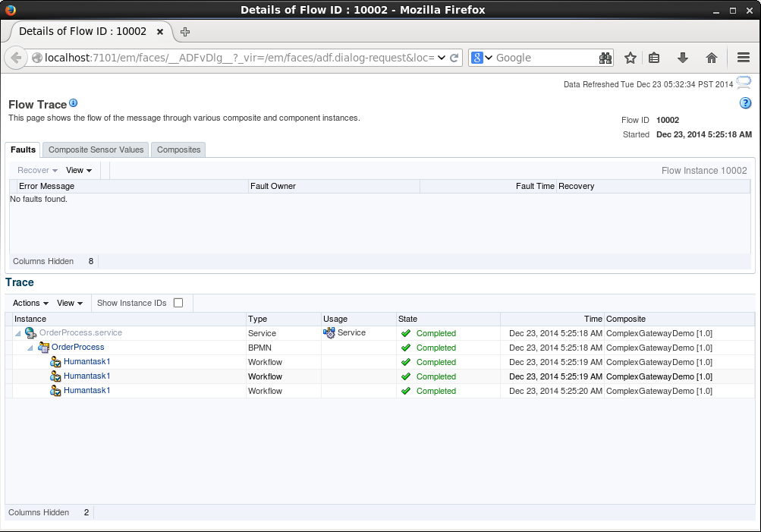Select the Composites tab
This screenshot has width=761, height=532.
click(x=178, y=150)
